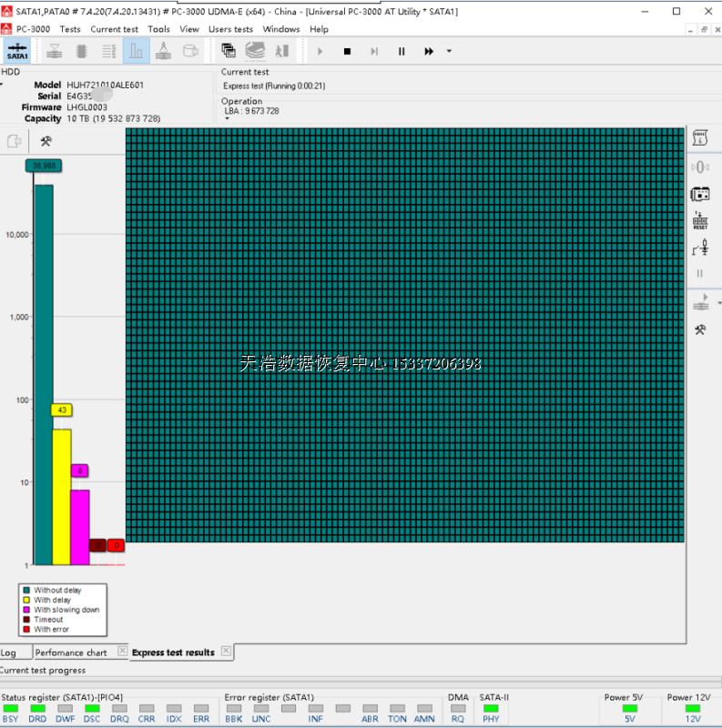
Task: Switch to the Perfomance chart tab
Action: pos(71,652)
